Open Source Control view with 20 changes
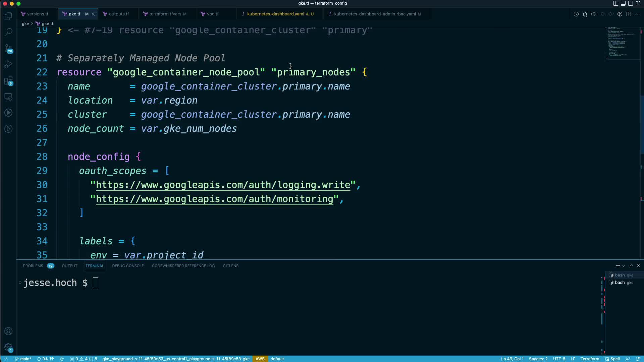Image resolution: width=644 pixels, height=362 pixels. tap(8, 48)
